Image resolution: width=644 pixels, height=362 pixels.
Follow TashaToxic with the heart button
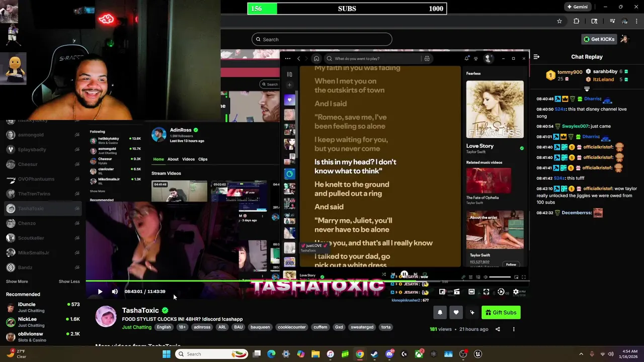click(456, 312)
